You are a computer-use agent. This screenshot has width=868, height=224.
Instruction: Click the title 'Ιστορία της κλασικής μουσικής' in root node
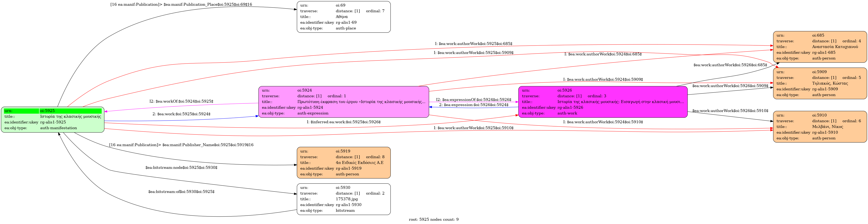pos(70,116)
